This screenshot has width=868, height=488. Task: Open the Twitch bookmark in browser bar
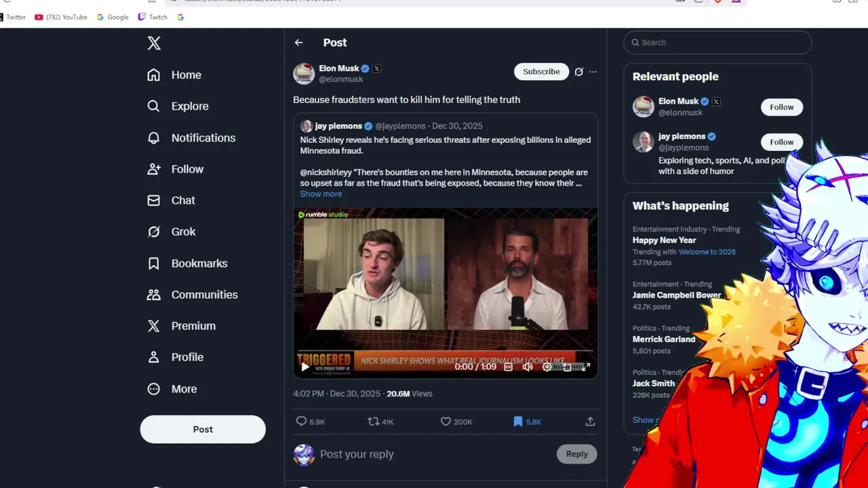(x=153, y=17)
